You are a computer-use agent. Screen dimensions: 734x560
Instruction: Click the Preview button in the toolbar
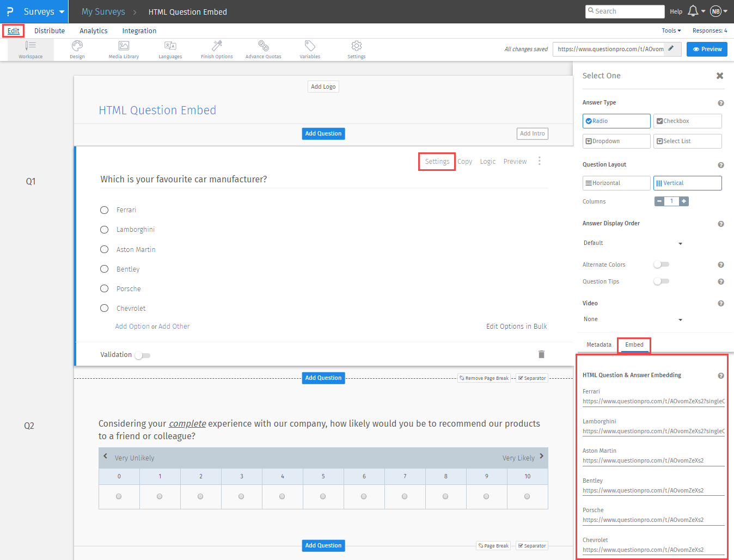[x=707, y=49]
